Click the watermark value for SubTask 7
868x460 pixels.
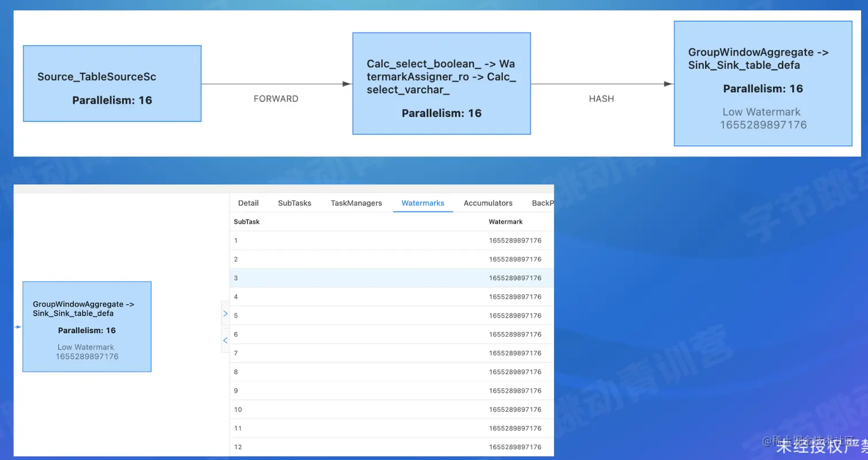click(515, 353)
